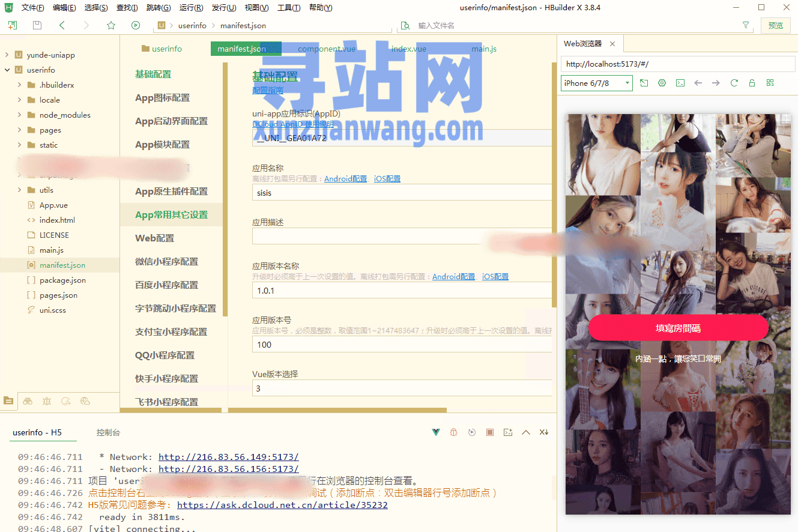Click the 应用版本名称 field showing 1.0.1

coord(402,291)
